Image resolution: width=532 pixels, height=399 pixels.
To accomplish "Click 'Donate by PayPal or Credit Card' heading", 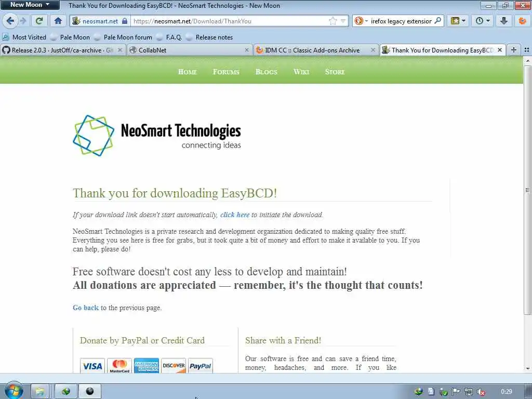I will [142, 340].
